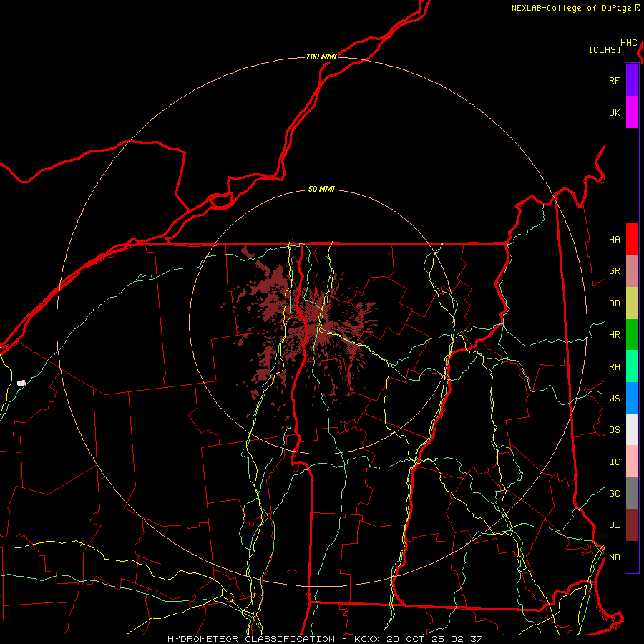Click the RA legend label
The image size is (644, 644).
coord(614,367)
